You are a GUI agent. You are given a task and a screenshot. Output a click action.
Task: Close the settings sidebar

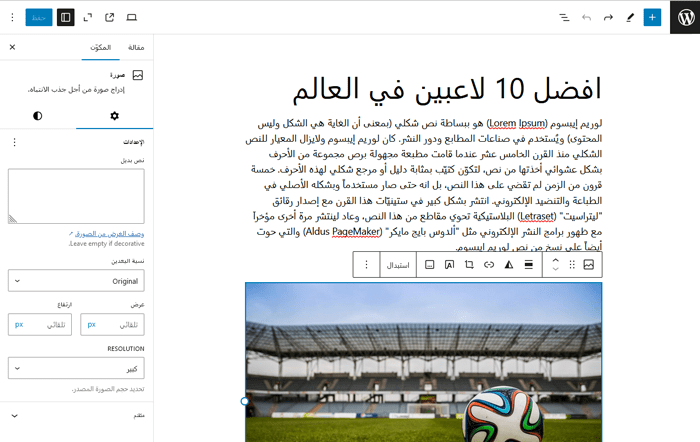[x=12, y=47]
